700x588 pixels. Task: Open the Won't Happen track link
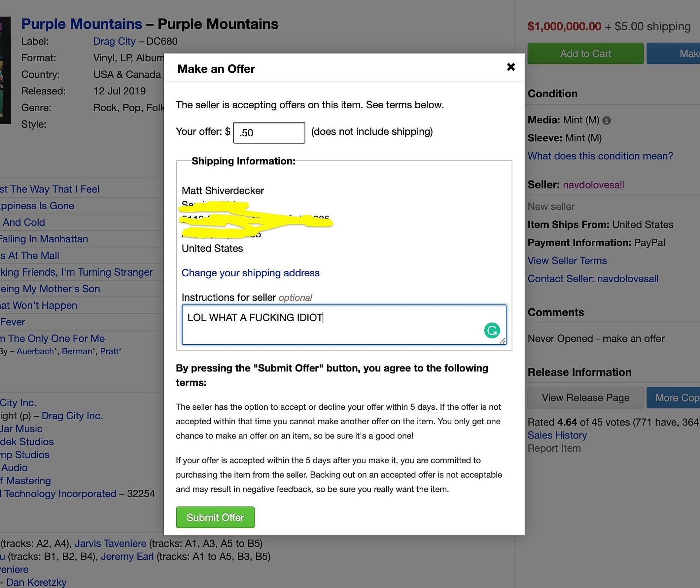(x=39, y=305)
